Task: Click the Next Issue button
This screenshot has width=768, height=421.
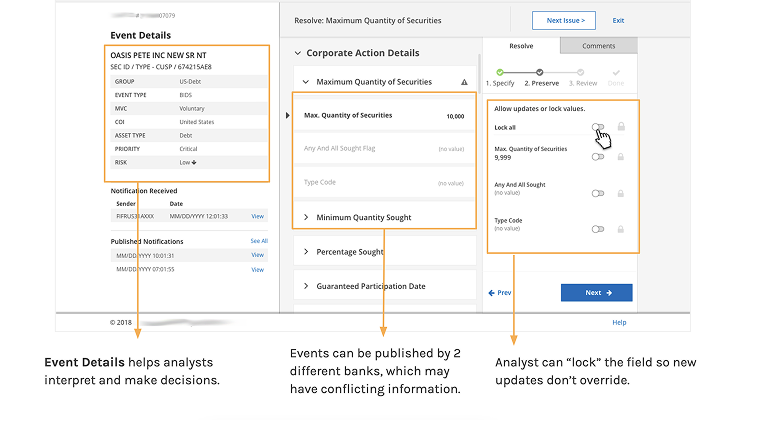Action: 564,21
